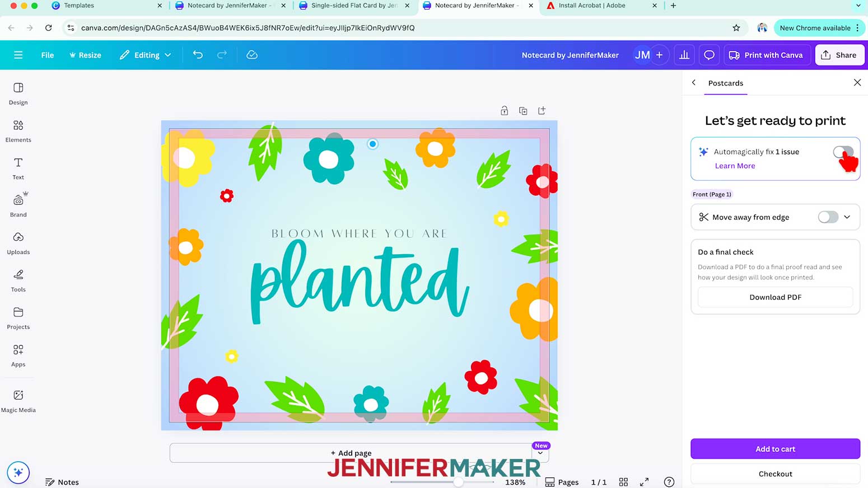Select the Postcards panel tab
Viewport: 868px width, 488px height.
(x=725, y=83)
